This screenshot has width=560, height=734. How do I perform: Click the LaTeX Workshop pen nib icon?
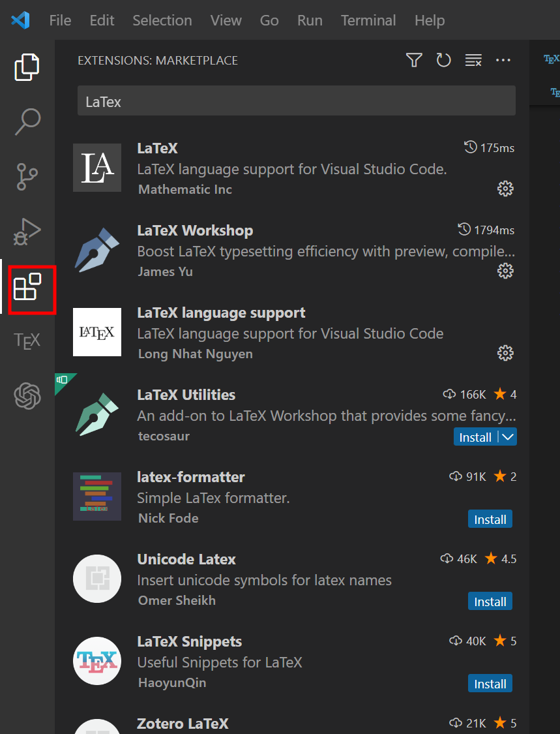(x=97, y=250)
